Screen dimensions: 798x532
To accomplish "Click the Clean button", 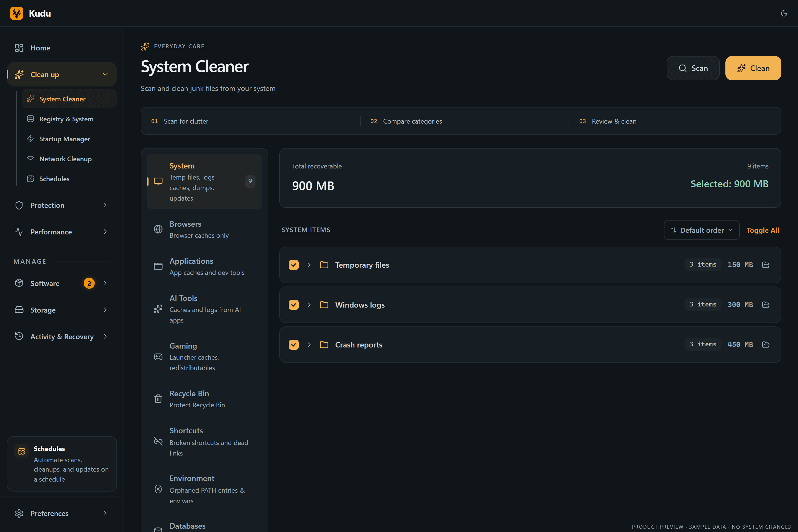I will tap(753, 68).
